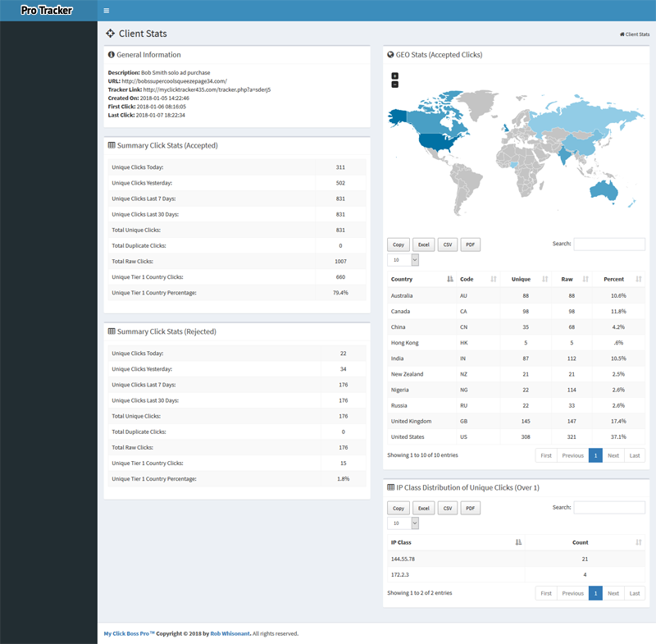Export IP Class table as PDF
The image size is (656, 644).
click(x=470, y=509)
